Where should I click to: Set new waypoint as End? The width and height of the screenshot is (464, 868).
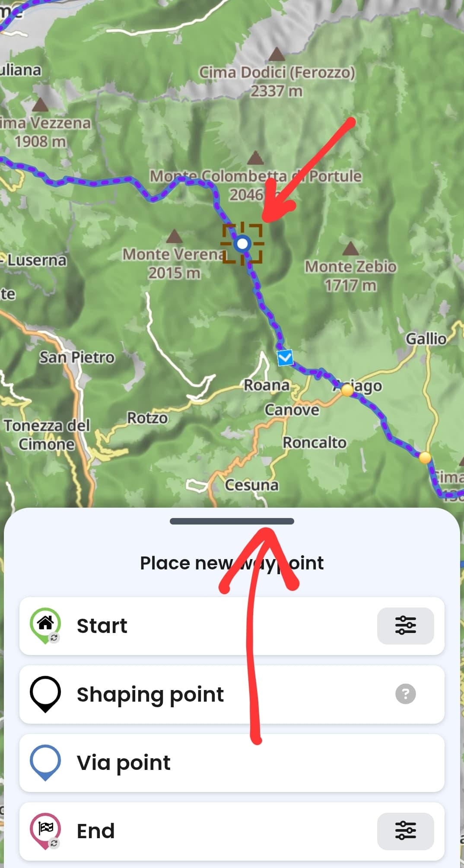pos(232,831)
